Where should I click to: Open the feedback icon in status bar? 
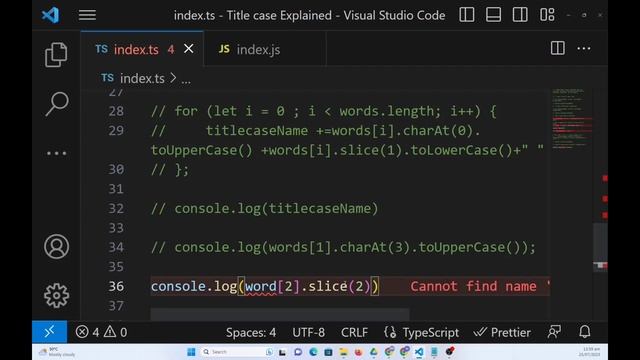[554, 332]
